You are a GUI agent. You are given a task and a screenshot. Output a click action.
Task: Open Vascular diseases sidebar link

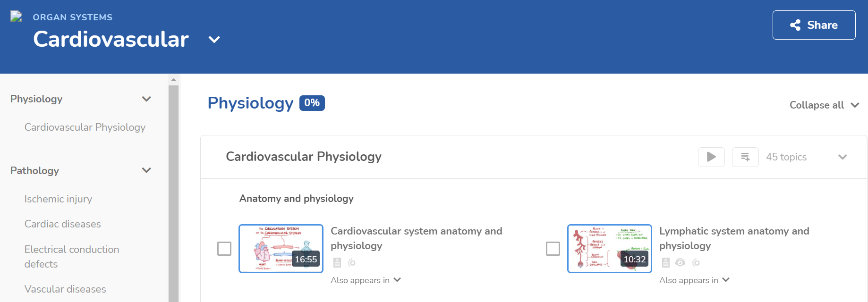point(65,289)
